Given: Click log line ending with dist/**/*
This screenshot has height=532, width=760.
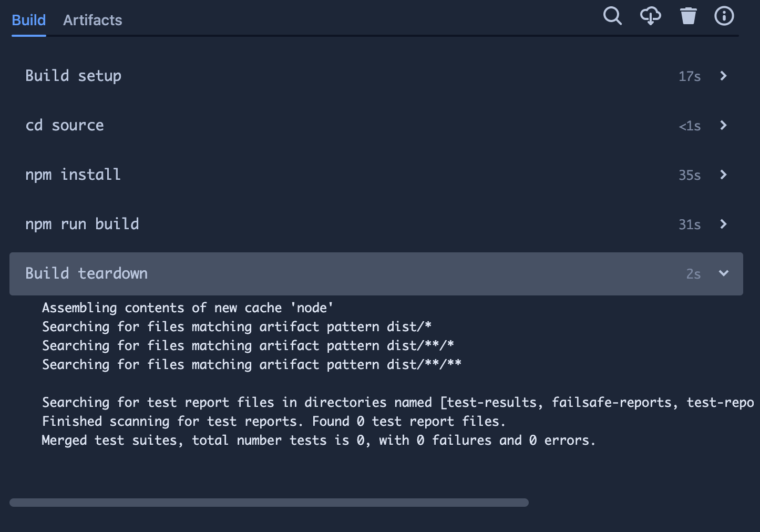Looking at the screenshot, I should 248,346.
